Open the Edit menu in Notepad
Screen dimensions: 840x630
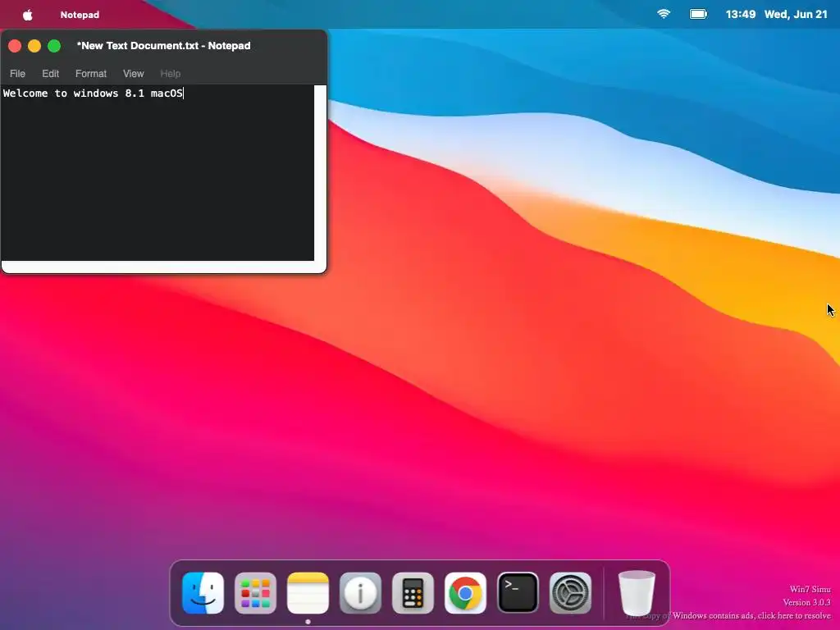tap(50, 73)
